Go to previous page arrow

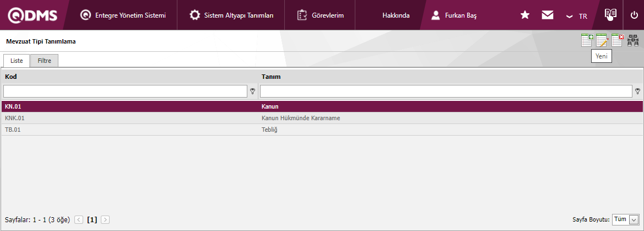click(79, 219)
